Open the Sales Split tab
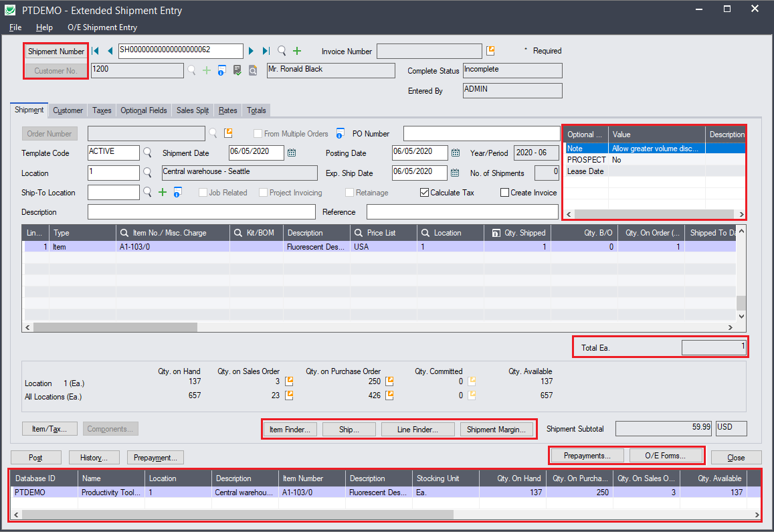The image size is (774, 532). click(193, 110)
